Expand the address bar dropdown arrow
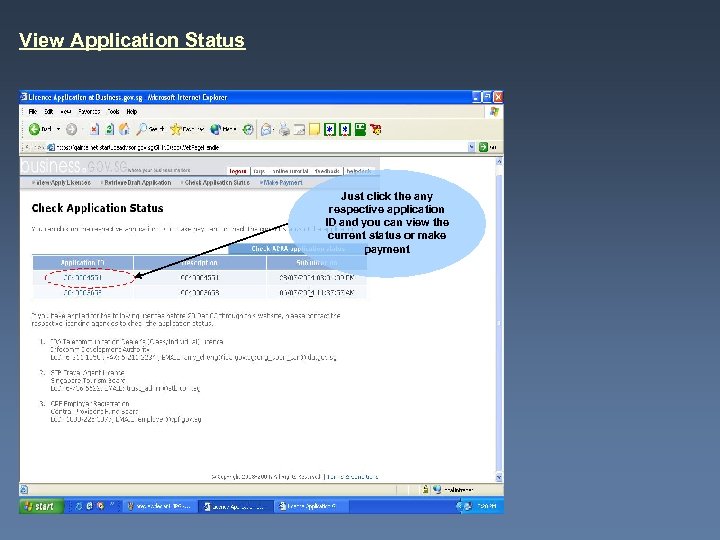This screenshot has width=720, height=540. 472,147
